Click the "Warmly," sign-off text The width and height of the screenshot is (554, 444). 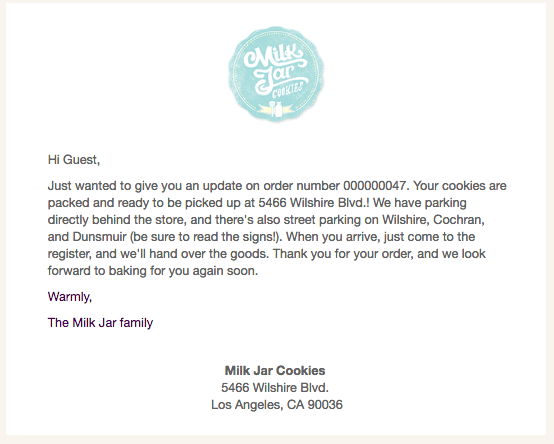click(x=70, y=297)
